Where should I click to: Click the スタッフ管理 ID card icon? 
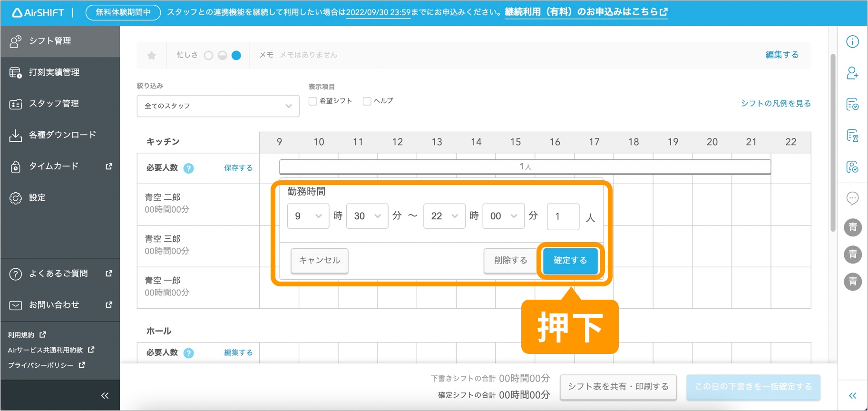click(x=16, y=104)
